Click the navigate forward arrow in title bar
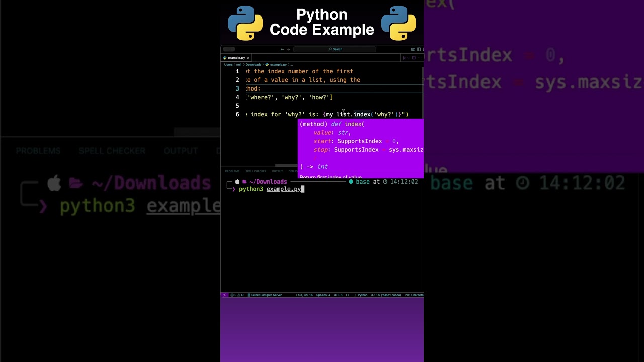Image resolution: width=644 pixels, height=362 pixels. click(288, 49)
